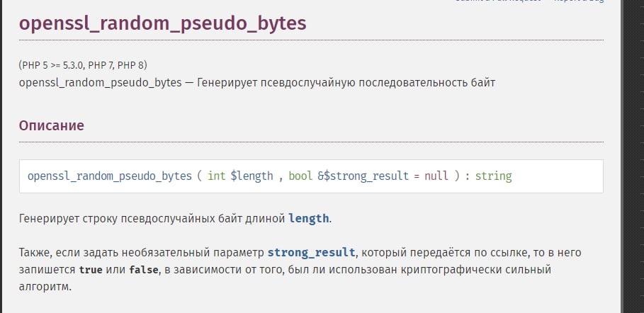The height and width of the screenshot is (313, 644).
Task: Click the Описание section heading
Action: (51, 125)
